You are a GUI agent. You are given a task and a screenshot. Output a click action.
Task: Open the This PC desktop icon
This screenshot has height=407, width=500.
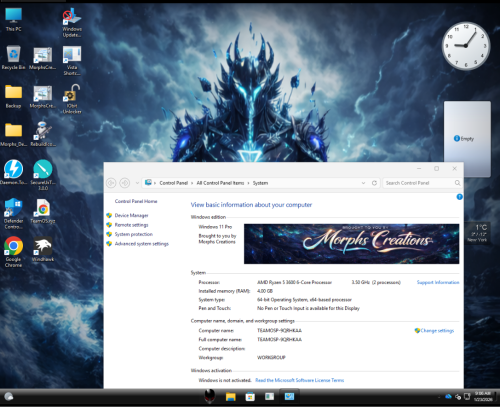[13, 19]
